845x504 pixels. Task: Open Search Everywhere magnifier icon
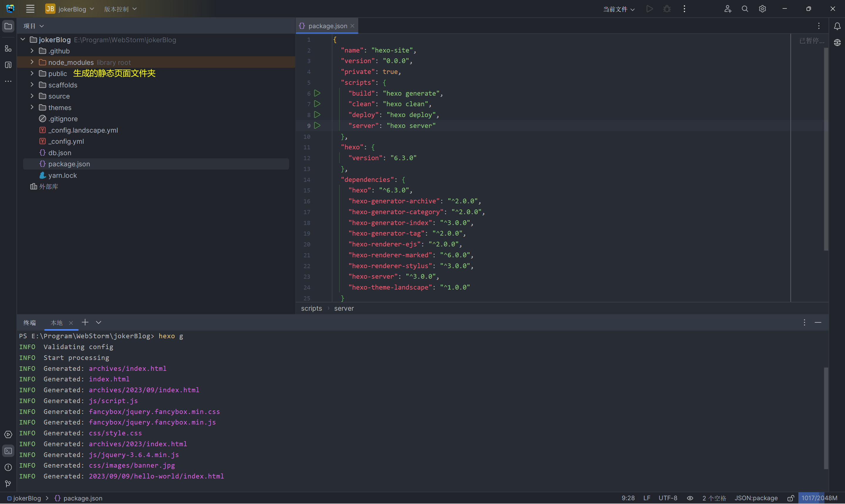[x=745, y=9]
